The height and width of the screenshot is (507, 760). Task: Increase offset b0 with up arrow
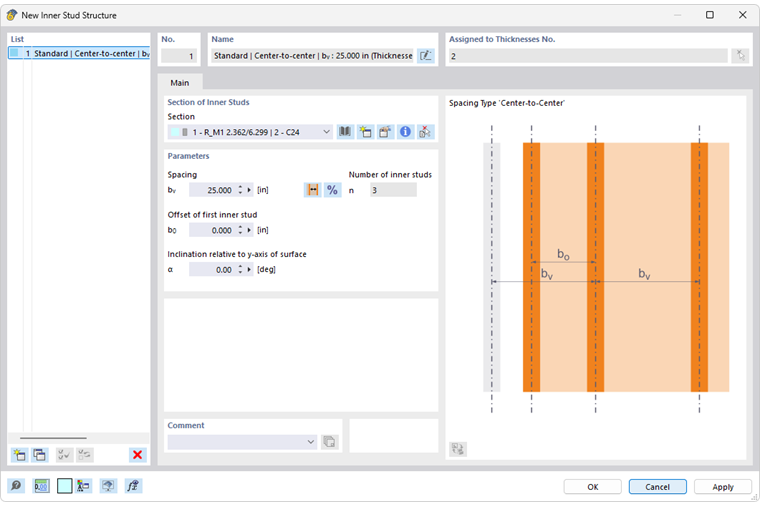click(240, 227)
